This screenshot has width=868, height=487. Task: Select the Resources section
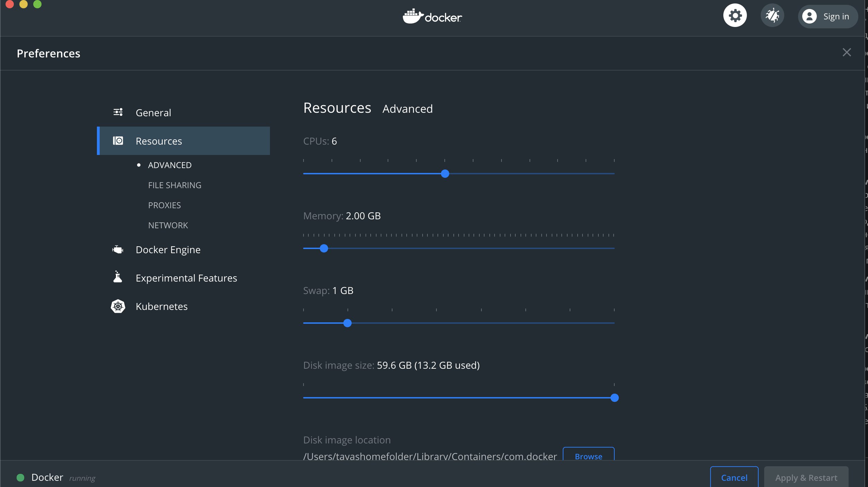click(183, 141)
